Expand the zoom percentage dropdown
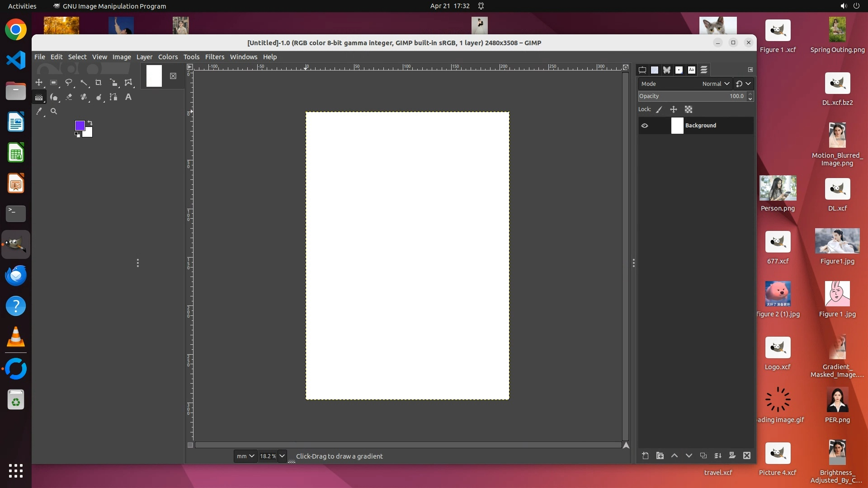The width and height of the screenshot is (868, 488). pyautogui.click(x=282, y=456)
